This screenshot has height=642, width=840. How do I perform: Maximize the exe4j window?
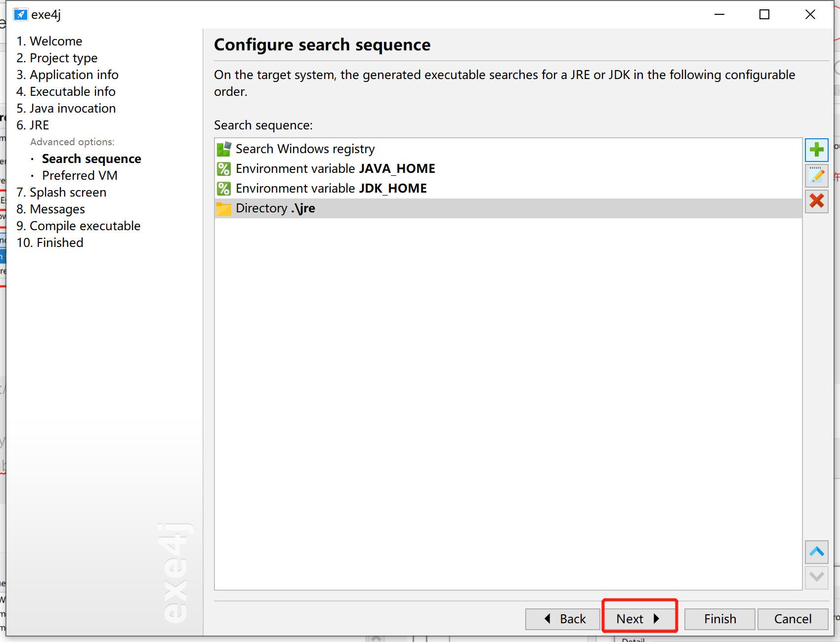point(764,14)
